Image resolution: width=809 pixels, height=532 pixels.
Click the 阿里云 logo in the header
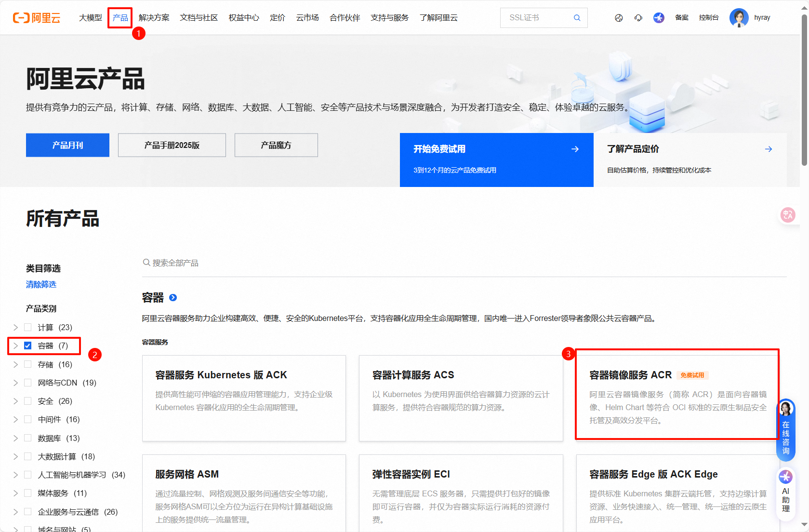(x=37, y=18)
